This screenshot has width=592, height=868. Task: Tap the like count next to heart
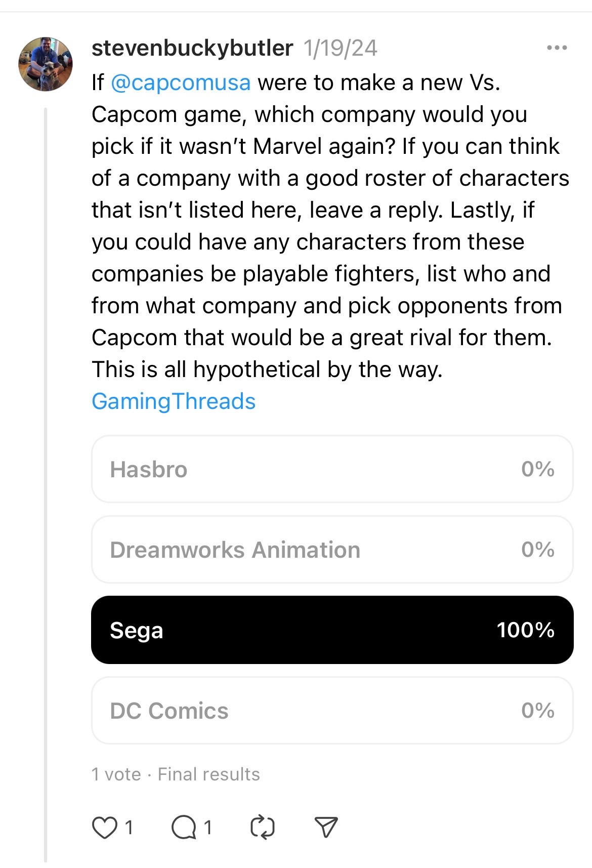coord(129,828)
